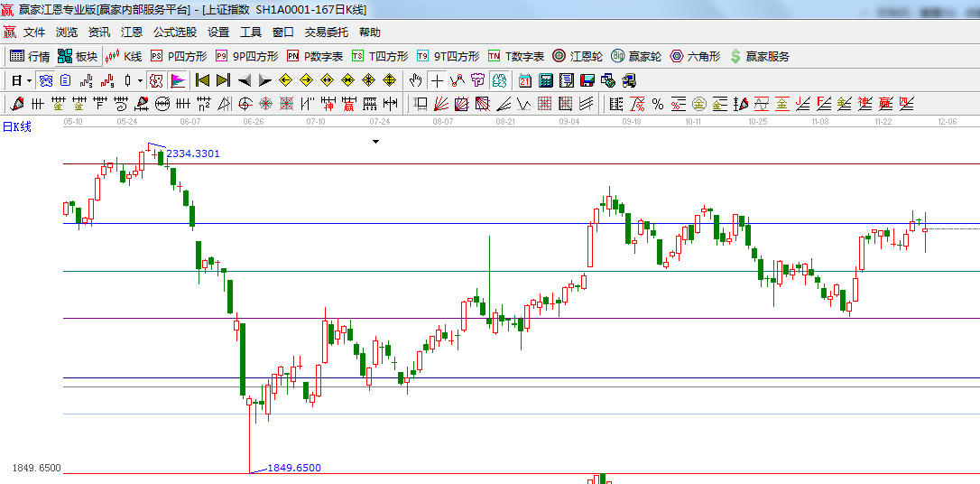Open the 交易委托 menu
The height and width of the screenshot is (484, 980).
pos(326,32)
